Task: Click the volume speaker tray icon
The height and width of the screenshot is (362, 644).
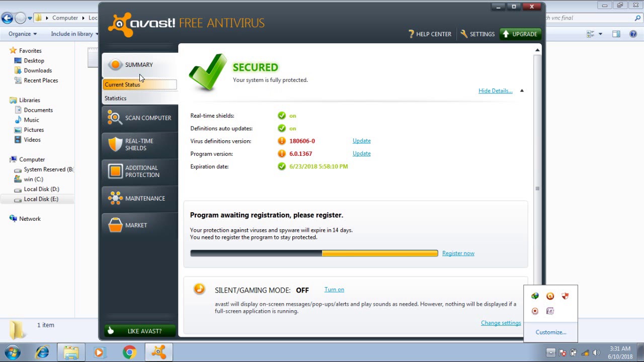Action: 597,352
